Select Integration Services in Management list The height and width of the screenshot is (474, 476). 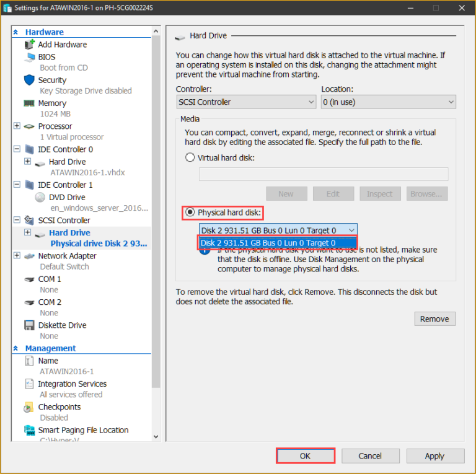[x=72, y=384]
